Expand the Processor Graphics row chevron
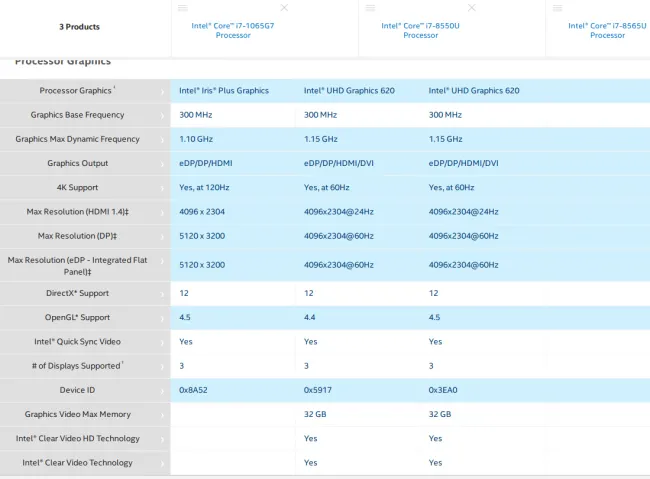Screen dimensions: 650x479 [163, 91]
